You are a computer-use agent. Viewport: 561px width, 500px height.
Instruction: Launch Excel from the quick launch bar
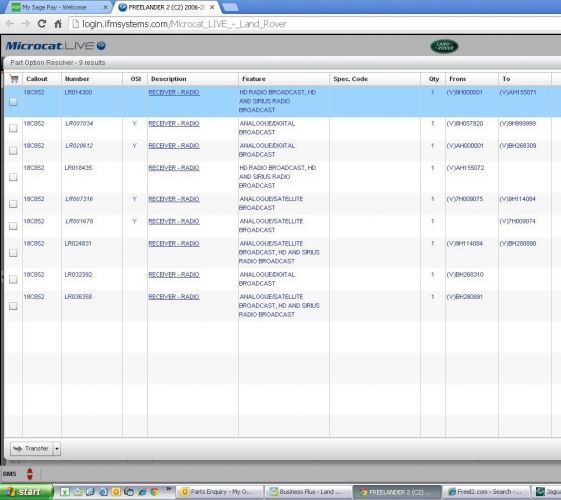coord(65,492)
